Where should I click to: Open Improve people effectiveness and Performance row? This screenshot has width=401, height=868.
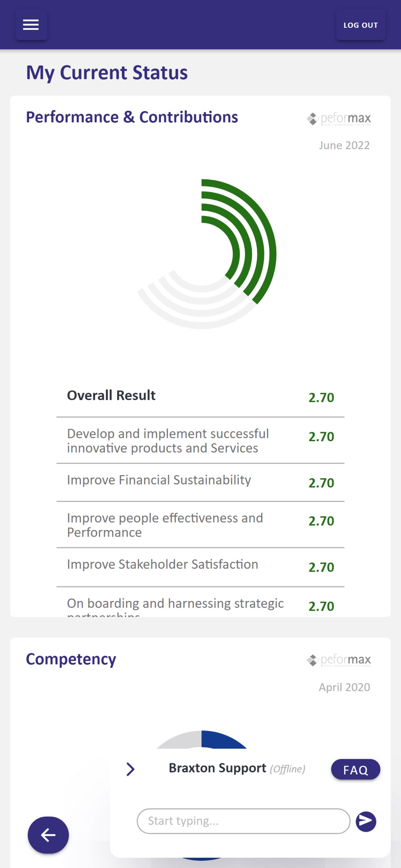point(200,525)
